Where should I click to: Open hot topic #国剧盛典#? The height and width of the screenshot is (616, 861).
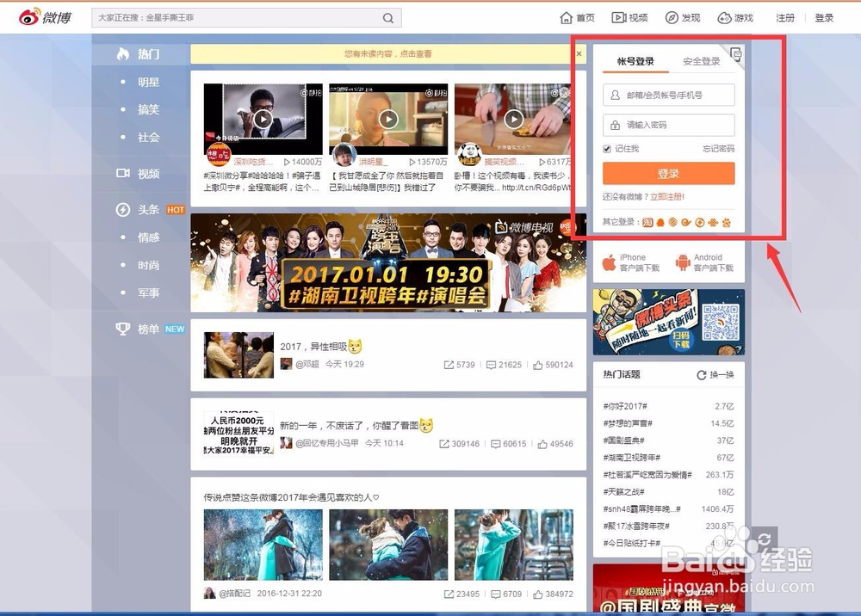coord(623,440)
